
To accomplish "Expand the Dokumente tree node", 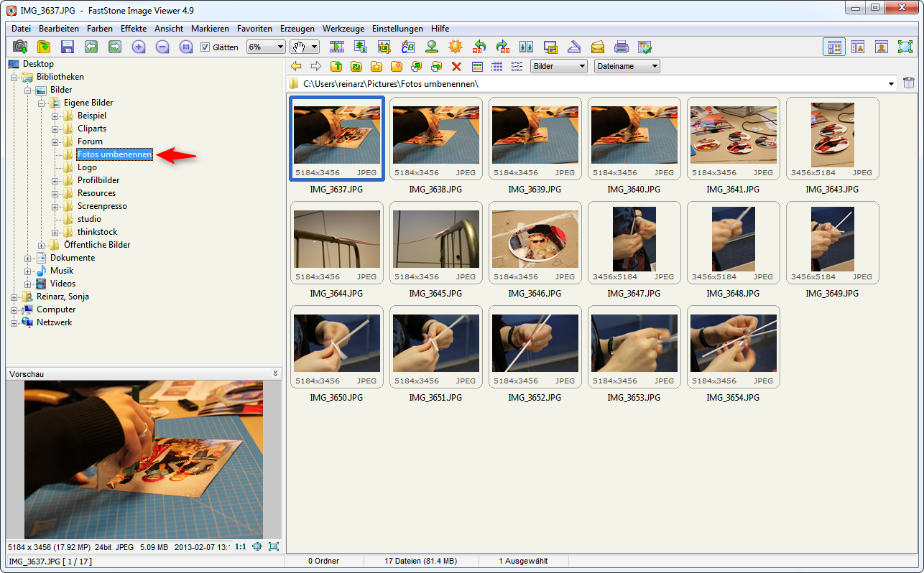I will pos(28,258).
